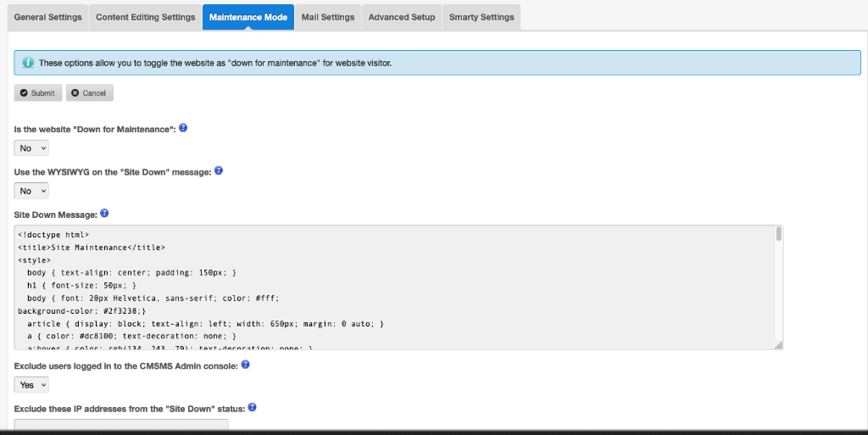Open the Advanced Setup tab

402,17
